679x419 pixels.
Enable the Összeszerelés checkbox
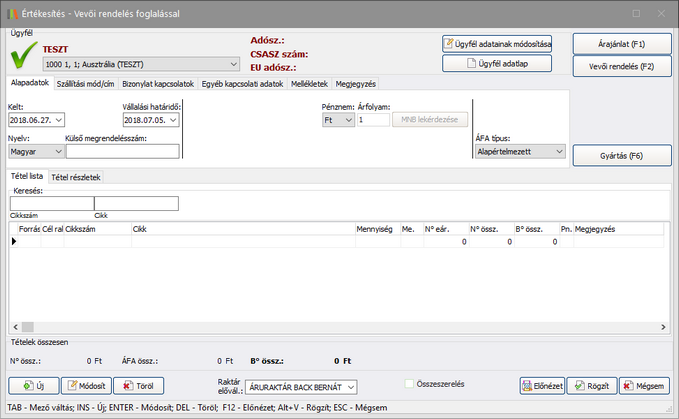(410, 383)
